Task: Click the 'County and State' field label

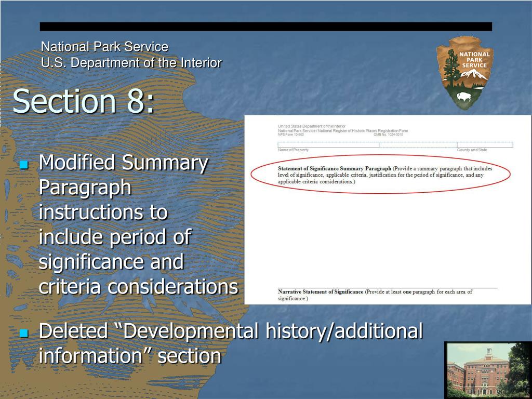Action: (472, 150)
